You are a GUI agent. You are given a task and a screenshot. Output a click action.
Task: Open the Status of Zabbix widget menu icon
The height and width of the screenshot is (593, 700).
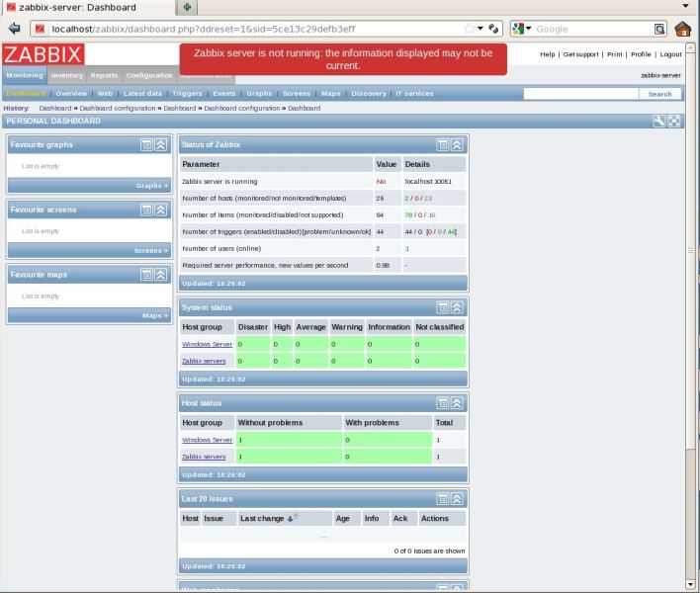pyautogui.click(x=442, y=145)
